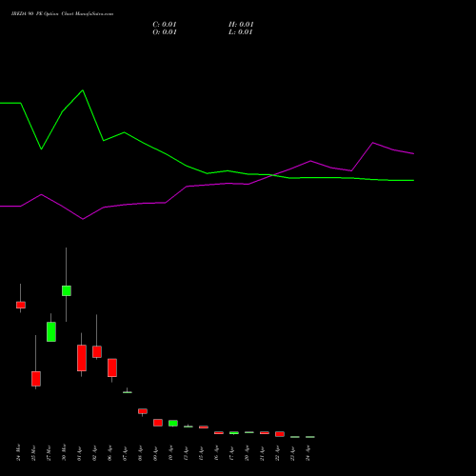
Task: Click the '02 Apr' date axis label
Action: [94, 454]
